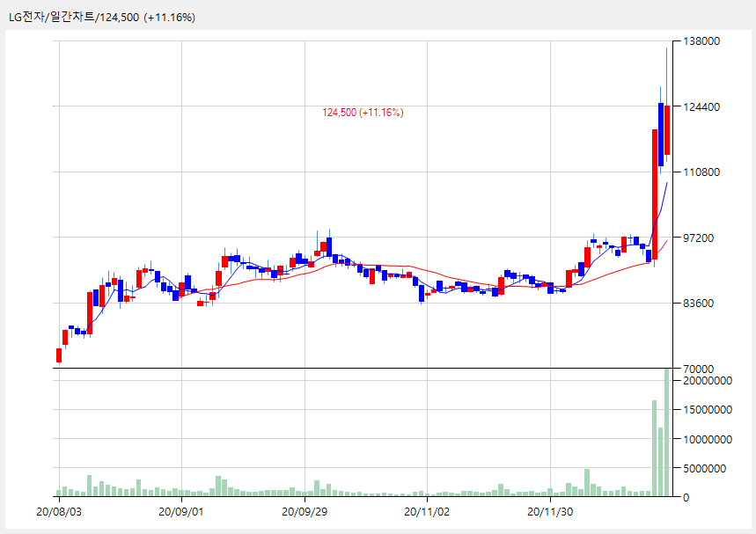Click the 124400 price axis label
756x534 pixels.
(x=701, y=106)
